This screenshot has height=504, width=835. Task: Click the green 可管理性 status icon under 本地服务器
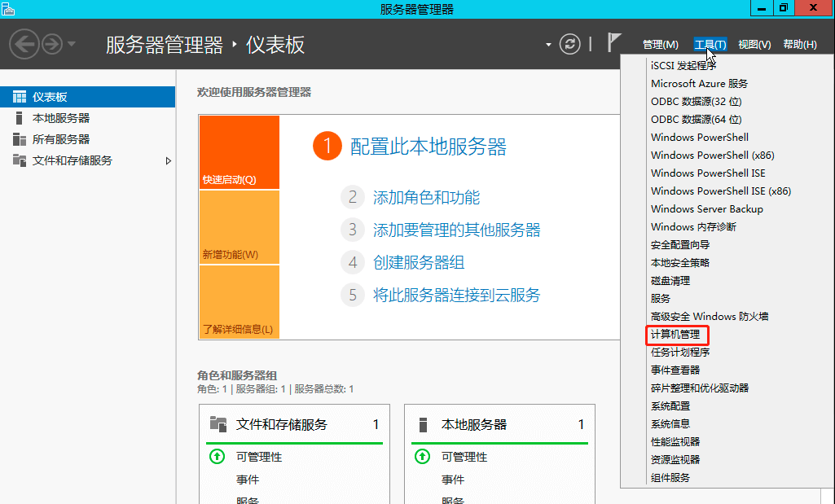(422, 457)
